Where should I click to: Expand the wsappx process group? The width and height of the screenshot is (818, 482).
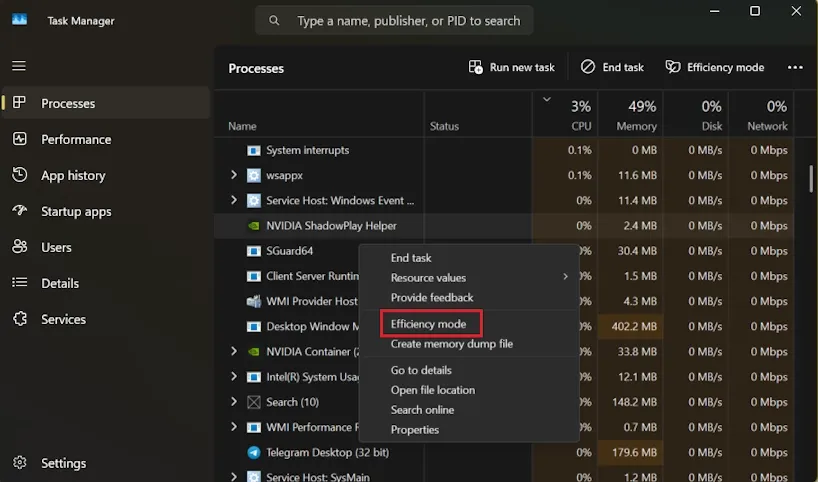234,175
